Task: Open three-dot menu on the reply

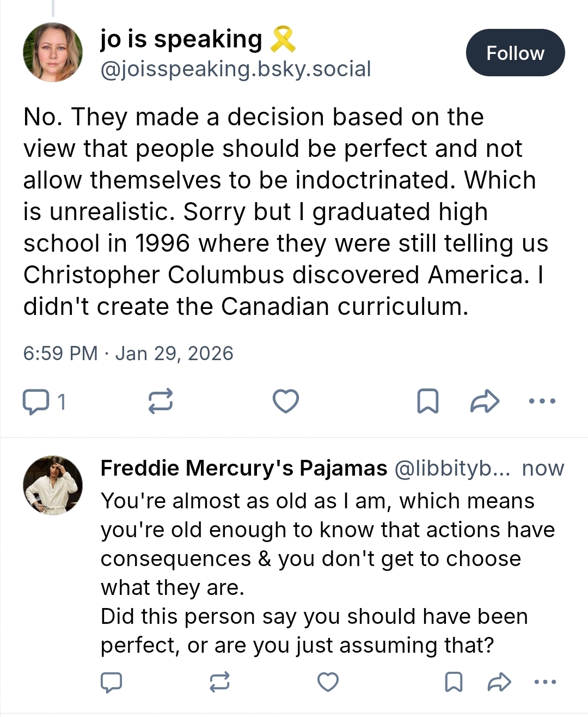Action: point(545,682)
